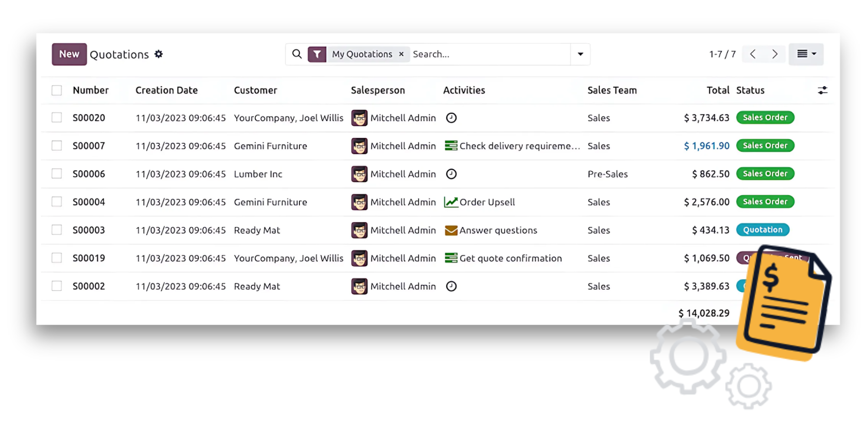The height and width of the screenshot is (428, 868).
Task: Sort by the Customer column header
Action: pyautogui.click(x=255, y=90)
